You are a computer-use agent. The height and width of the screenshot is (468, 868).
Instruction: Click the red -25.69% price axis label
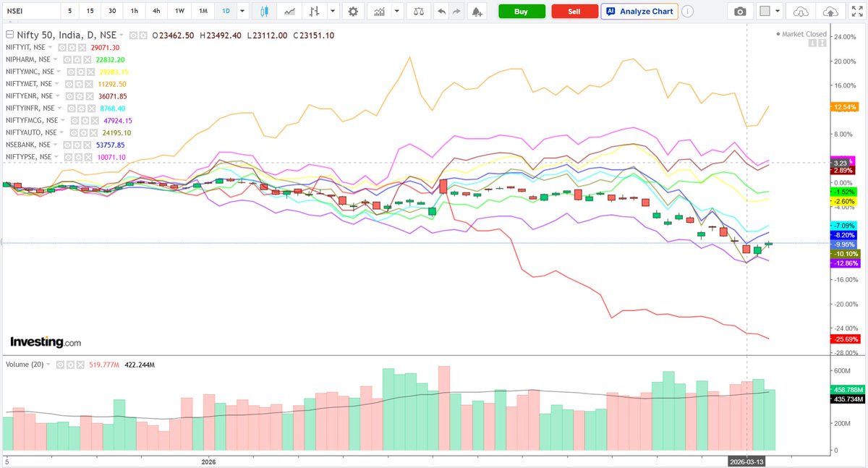tap(846, 339)
